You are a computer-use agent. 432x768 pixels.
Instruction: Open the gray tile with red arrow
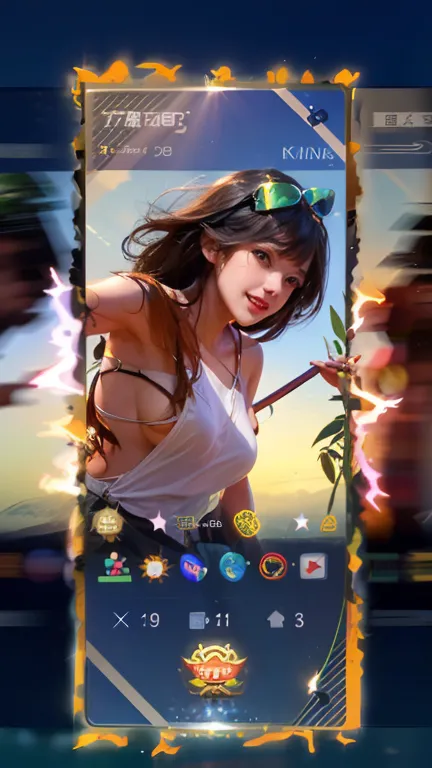(313, 566)
